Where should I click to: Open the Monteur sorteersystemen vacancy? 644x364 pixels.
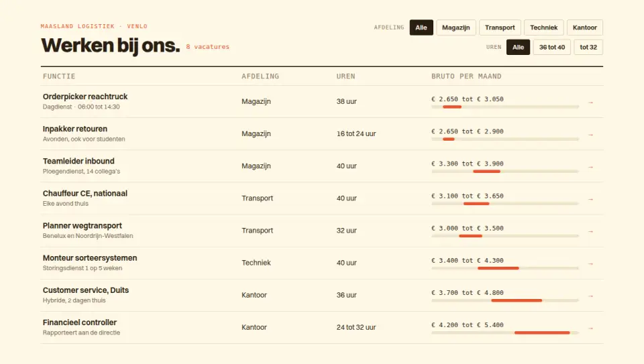pos(90,257)
